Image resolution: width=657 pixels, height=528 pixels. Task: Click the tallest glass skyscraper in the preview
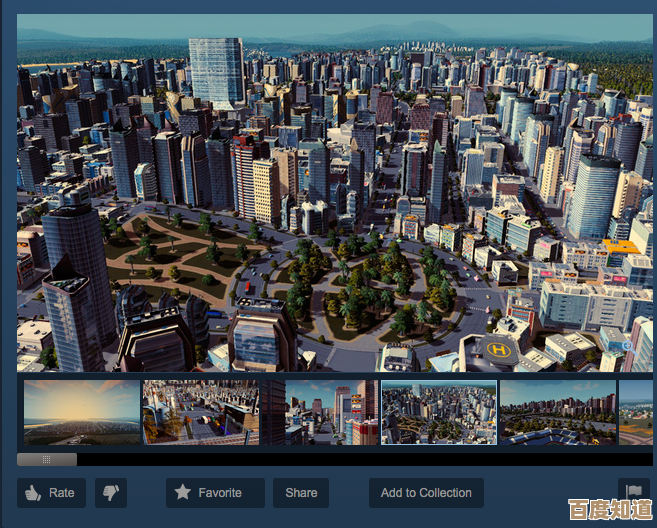217,70
